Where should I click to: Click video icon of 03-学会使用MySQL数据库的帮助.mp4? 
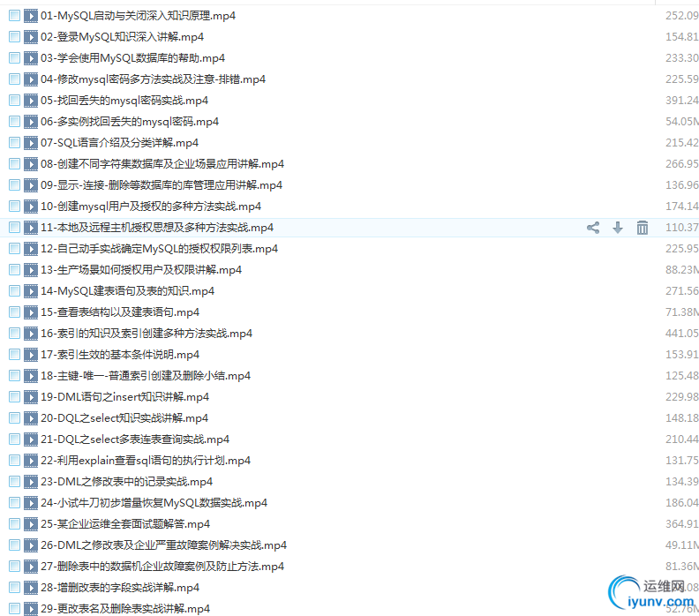coord(31,58)
